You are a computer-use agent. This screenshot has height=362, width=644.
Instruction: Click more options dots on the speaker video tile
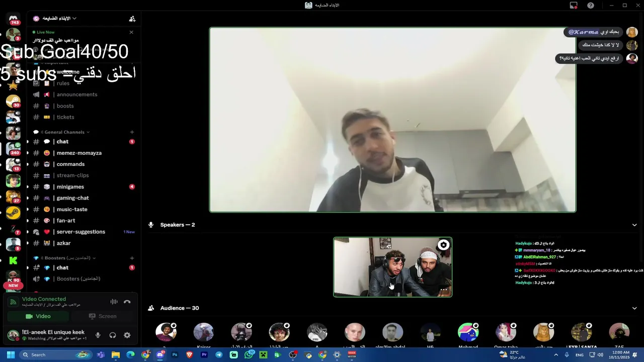coord(443,290)
